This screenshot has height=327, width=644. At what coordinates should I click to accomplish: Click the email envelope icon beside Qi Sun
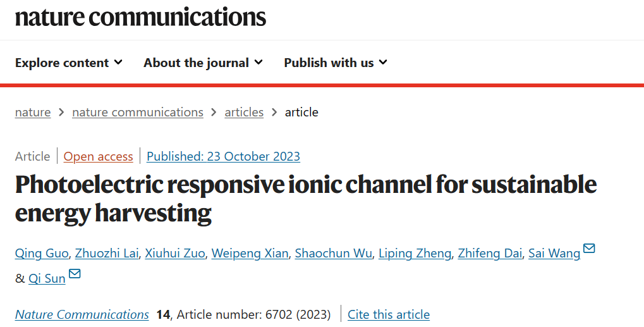point(75,274)
